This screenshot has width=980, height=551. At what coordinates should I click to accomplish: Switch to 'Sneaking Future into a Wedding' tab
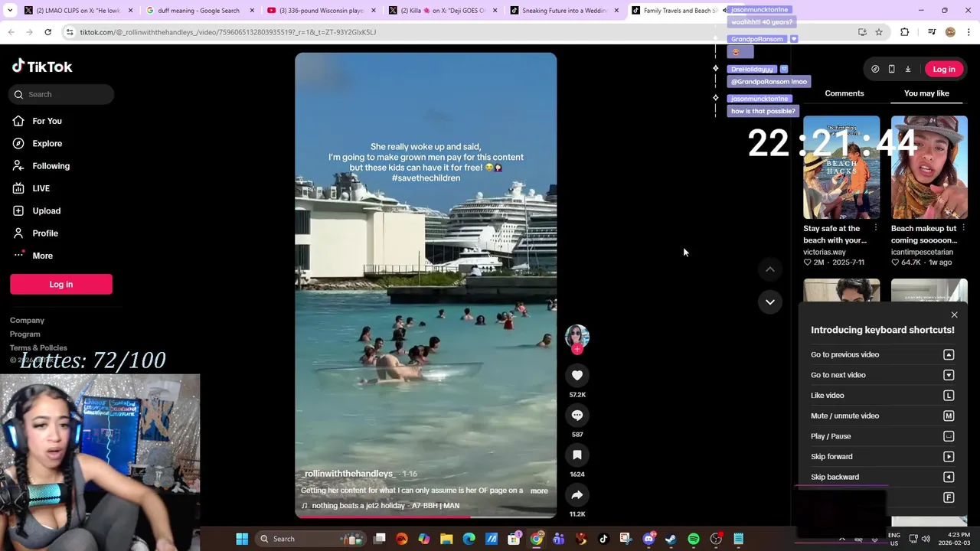pyautogui.click(x=564, y=11)
